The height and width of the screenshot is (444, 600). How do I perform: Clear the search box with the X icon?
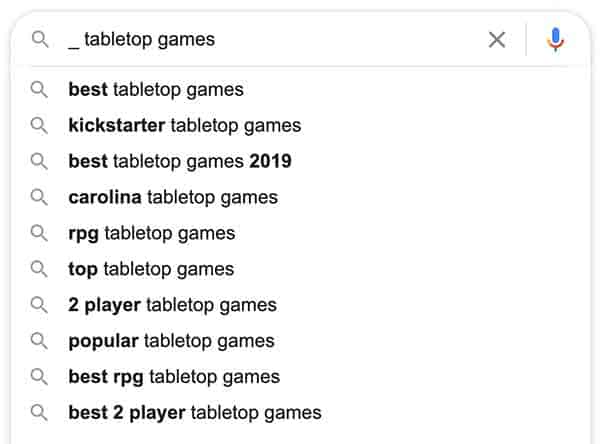pos(497,39)
